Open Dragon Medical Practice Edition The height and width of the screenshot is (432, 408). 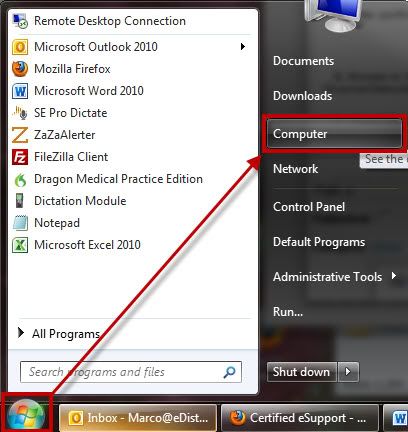(107, 179)
